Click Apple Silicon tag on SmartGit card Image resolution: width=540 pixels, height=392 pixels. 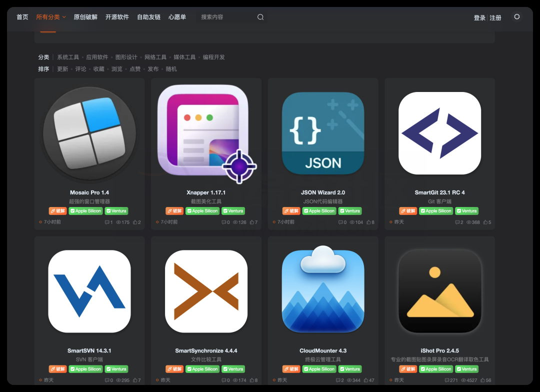(x=435, y=211)
